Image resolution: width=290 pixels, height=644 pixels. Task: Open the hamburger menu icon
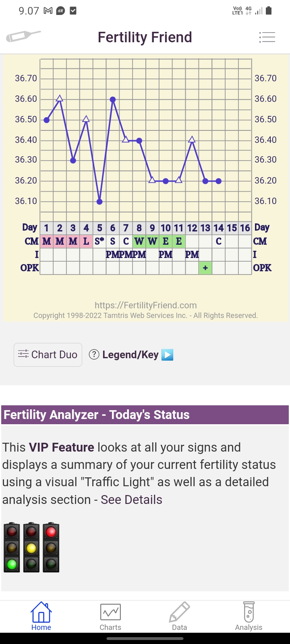(x=267, y=37)
